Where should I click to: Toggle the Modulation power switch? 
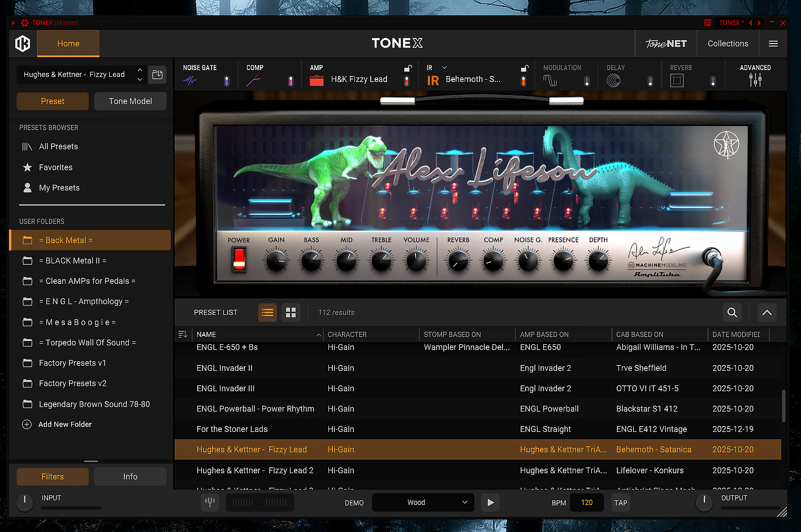[587, 81]
